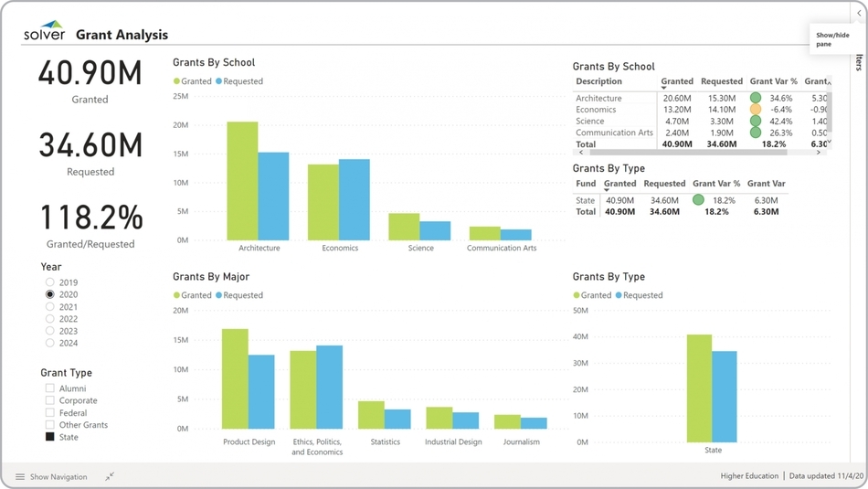The height and width of the screenshot is (489, 868).
Task: Click the yellow status circle for Economics
Action: [x=756, y=110]
